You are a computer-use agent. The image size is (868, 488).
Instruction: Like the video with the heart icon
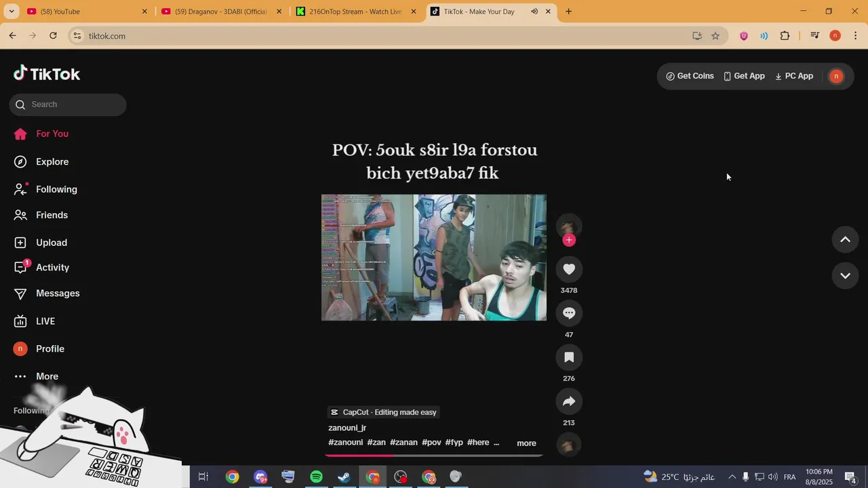point(569,269)
